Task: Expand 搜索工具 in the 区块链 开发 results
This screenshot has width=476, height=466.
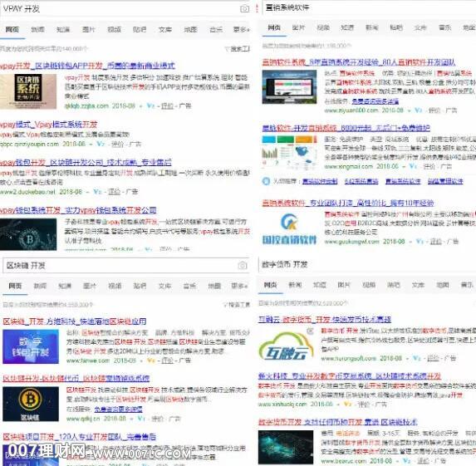Action: 237,305
